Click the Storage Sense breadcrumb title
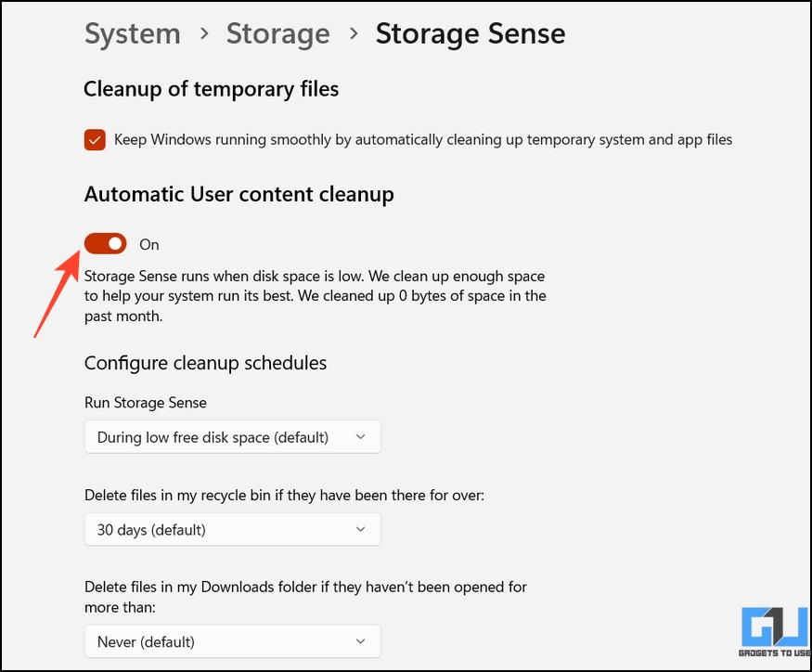 coord(470,34)
